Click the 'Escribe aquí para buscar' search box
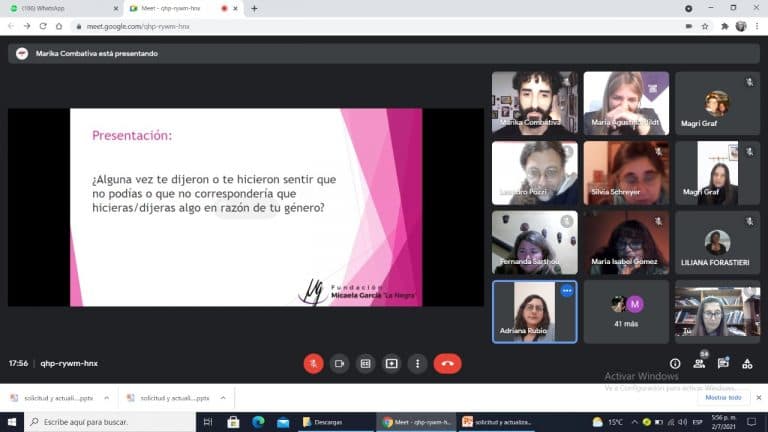Image resolution: width=768 pixels, height=432 pixels. point(110,422)
